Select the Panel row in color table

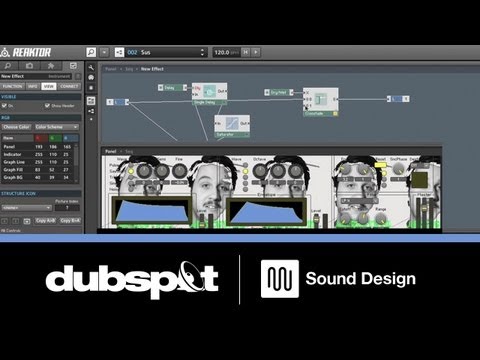(x=38, y=147)
